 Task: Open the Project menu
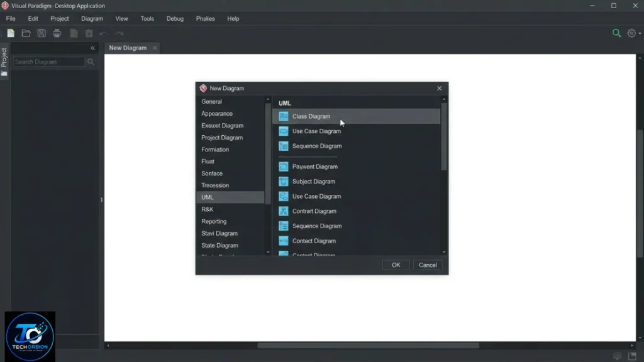point(60,18)
